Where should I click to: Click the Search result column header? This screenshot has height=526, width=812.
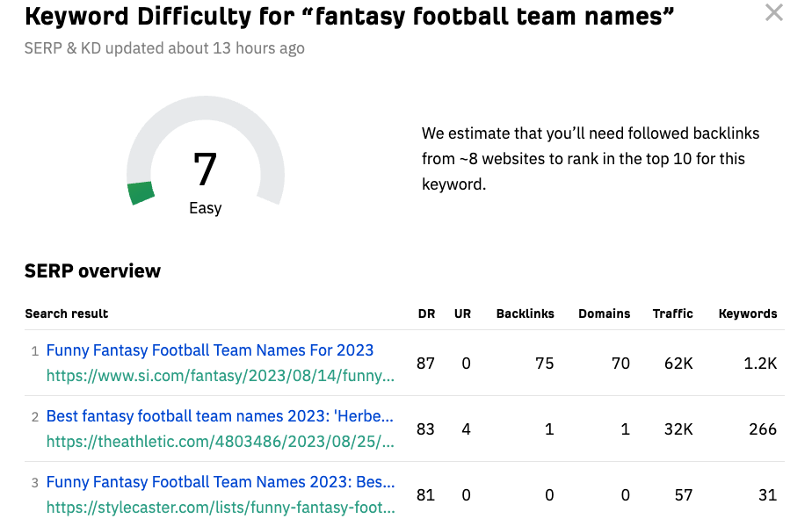pos(67,313)
